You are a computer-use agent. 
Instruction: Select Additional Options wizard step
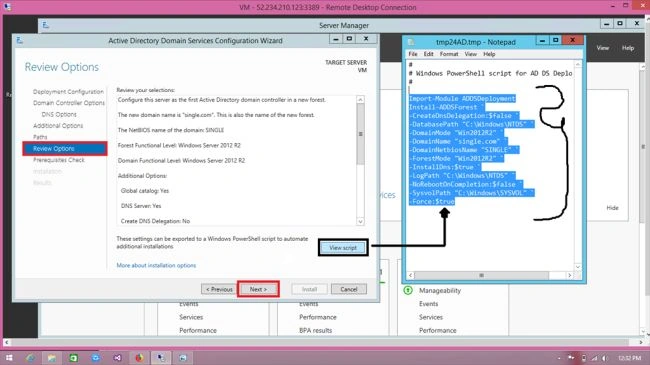(58, 126)
